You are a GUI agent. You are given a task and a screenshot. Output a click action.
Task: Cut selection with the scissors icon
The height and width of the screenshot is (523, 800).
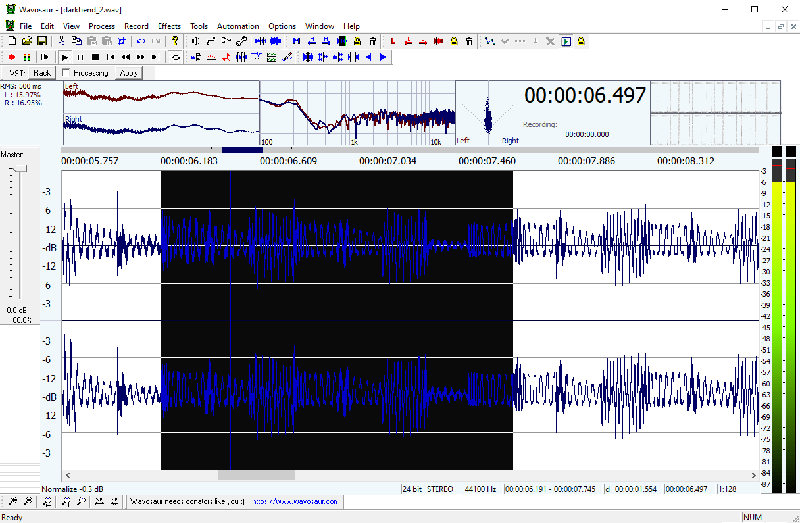(x=62, y=41)
